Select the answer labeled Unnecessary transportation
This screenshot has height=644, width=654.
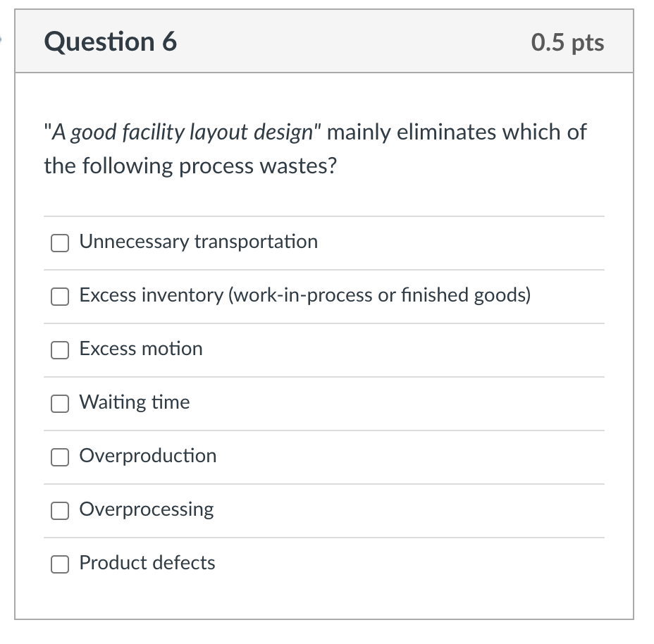[x=198, y=242]
